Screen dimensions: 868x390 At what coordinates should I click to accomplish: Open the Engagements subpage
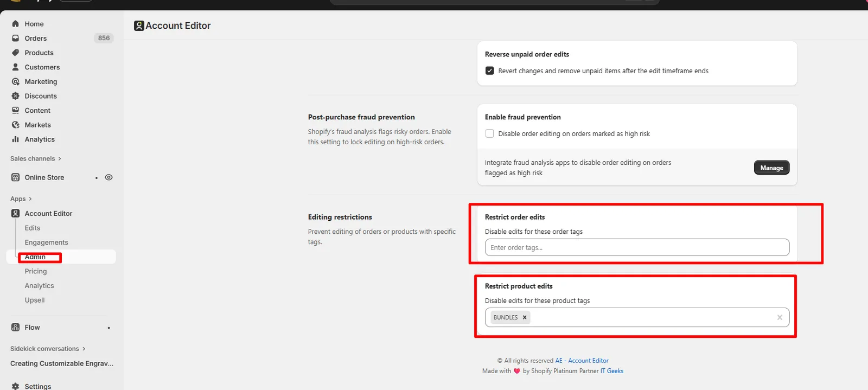pyautogui.click(x=46, y=242)
